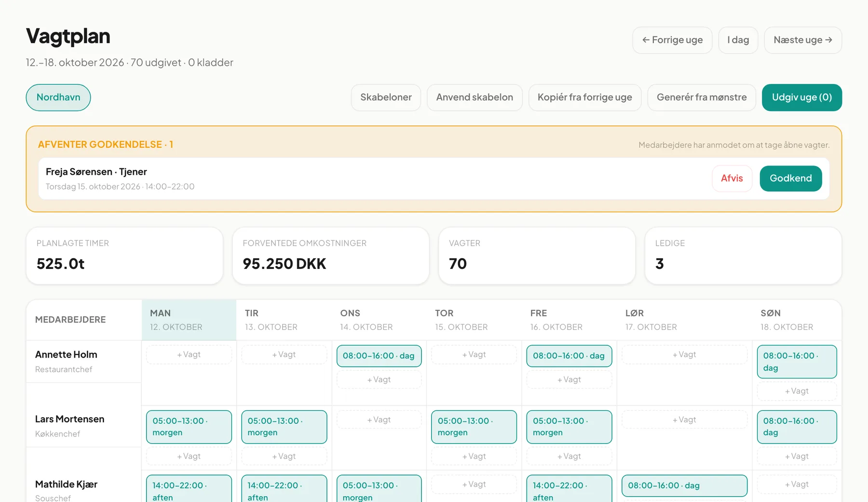Add Wednesday shift for Lars Mortensen
This screenshot has width=868, height=502.
[x=379, y=420]
